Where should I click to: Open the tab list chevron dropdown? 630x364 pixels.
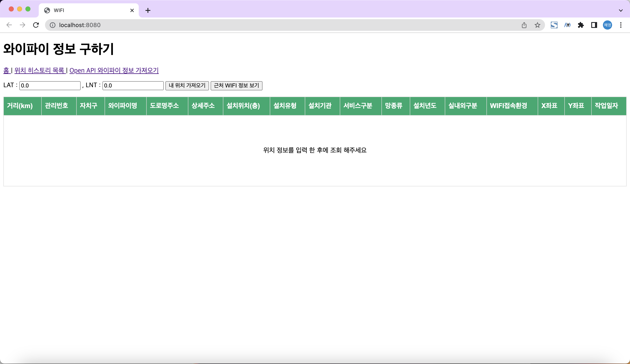621,10
